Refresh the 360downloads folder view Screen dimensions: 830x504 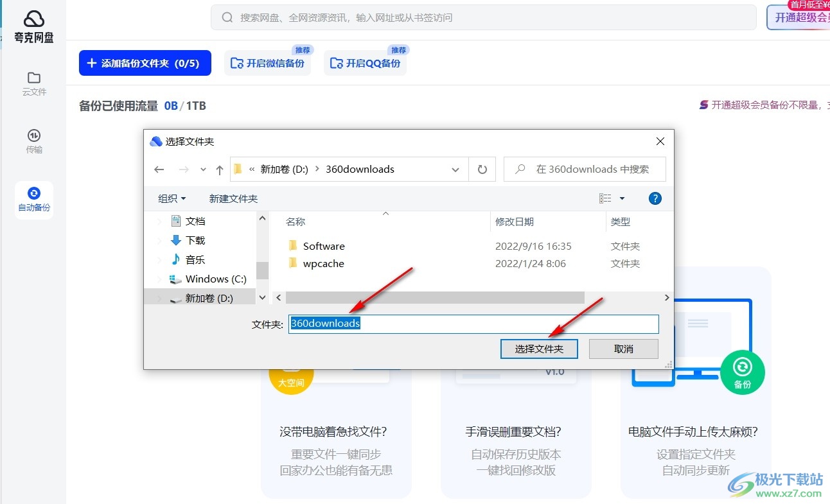click(482, 169)
